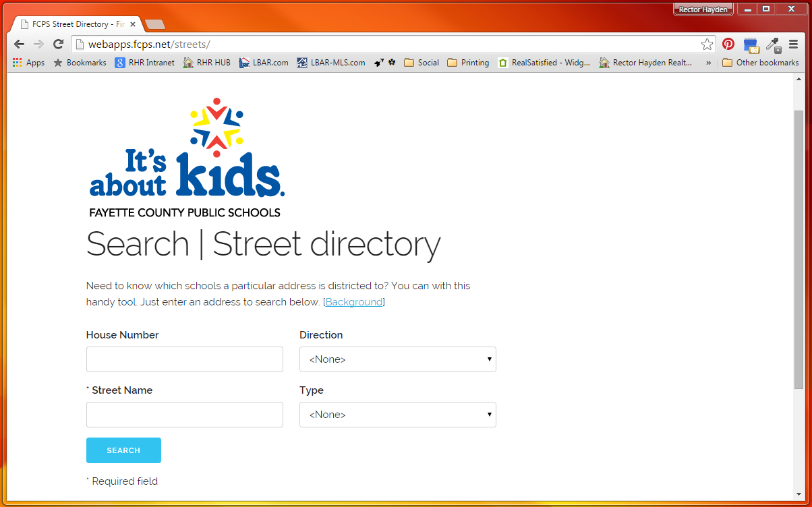Open the Other bookmarks folder

point(761,63)
